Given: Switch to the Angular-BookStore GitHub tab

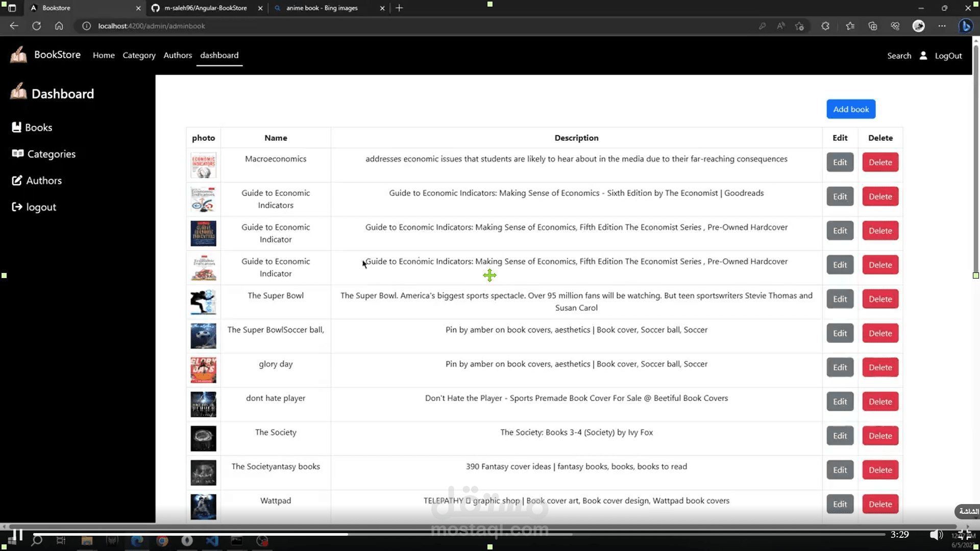Looking at the screenshot, I should [x=205, y=8].
